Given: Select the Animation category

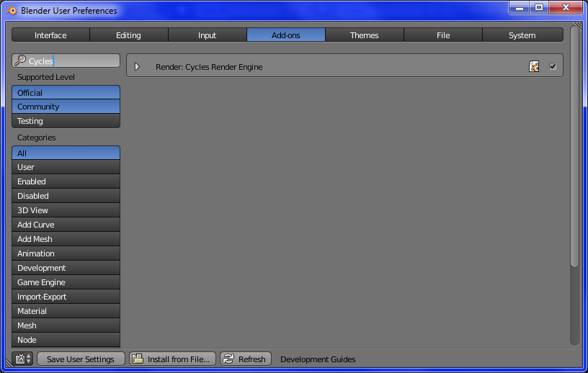Looking at the screenshot, I should (66, 253).
